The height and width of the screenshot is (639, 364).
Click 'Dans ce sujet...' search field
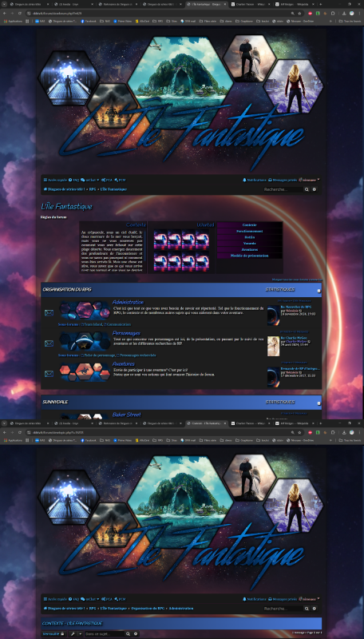click(105, 633)
